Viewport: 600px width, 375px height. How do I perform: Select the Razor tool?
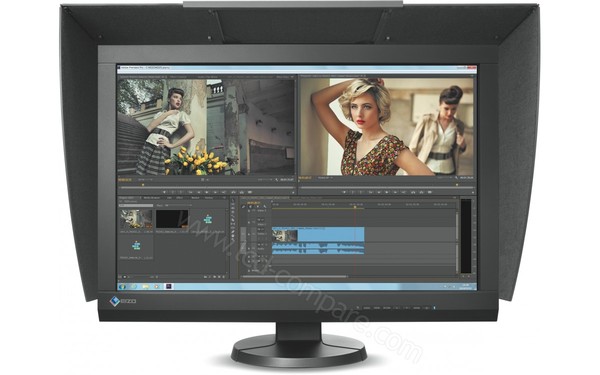pos(233,220)
